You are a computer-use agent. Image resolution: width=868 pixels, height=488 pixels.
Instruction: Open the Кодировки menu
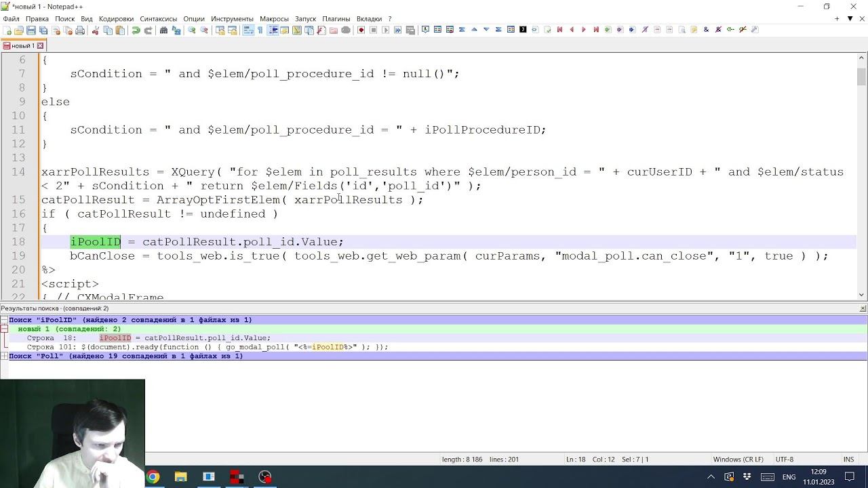click(x=116, y=19)
